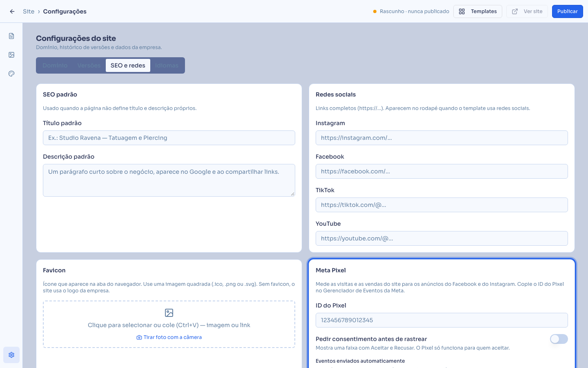
Task: Click the Configurações breadcrumb text
Action: pos(65,11)
